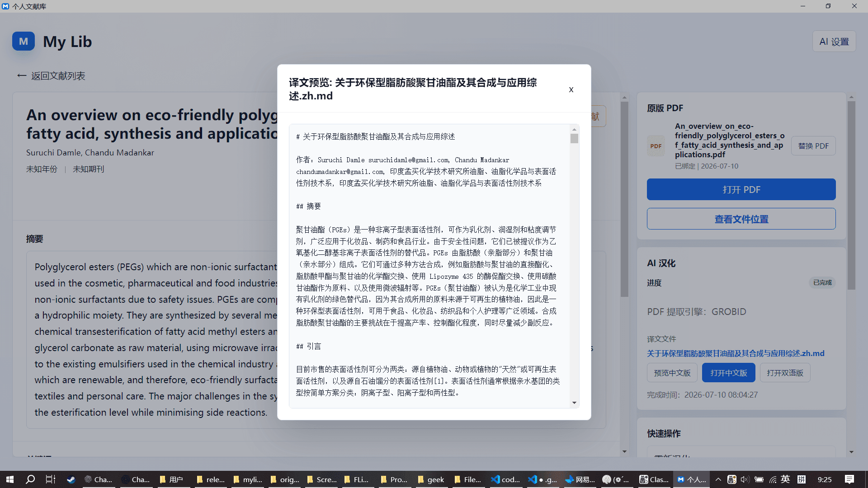Close the translation preview dialog
Screen dimensions: 868x488
coord(571,89)
